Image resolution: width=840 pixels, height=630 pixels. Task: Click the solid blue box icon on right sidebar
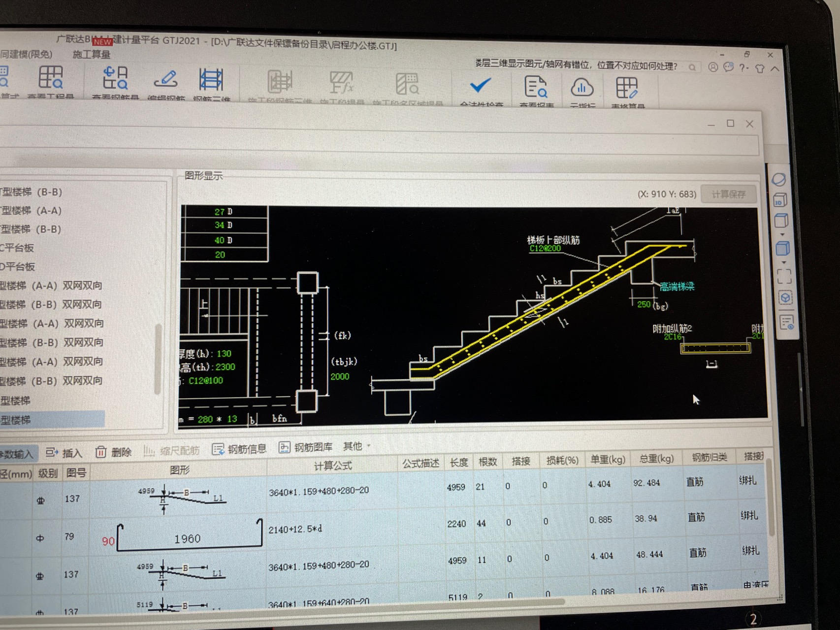tap(782, 248)
